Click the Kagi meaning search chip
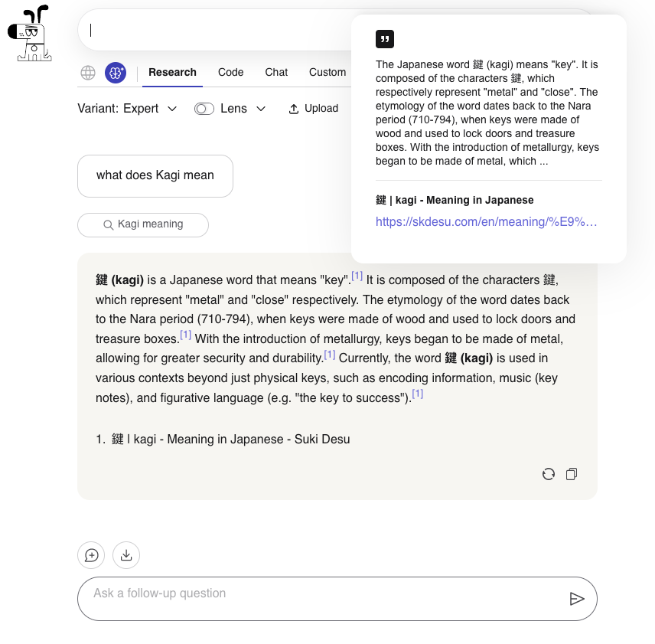The height and width of the screenshot is (644, 655). (143, 224)
